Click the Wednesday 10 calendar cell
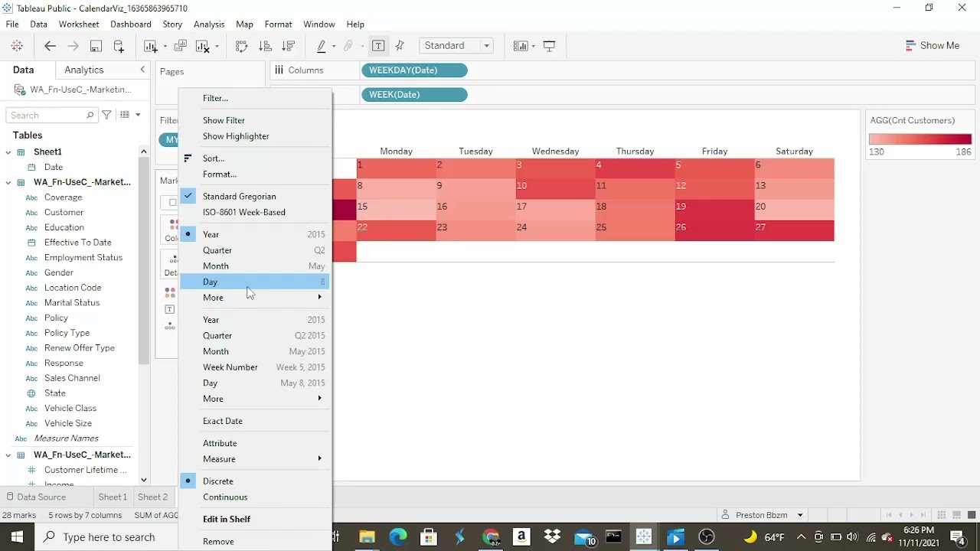 coord(555,190)
